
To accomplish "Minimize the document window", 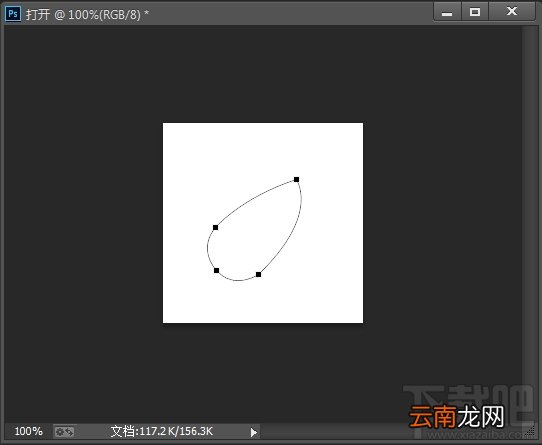I will (x=447, y=12).
